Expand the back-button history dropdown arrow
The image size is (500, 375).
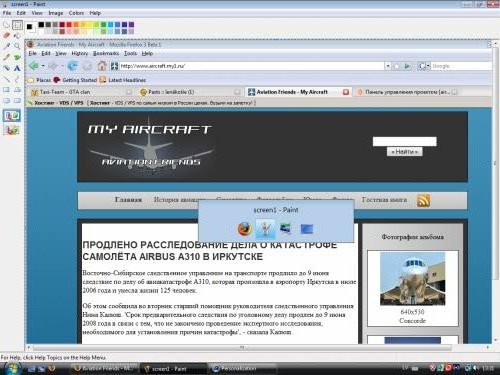(43, 66)
